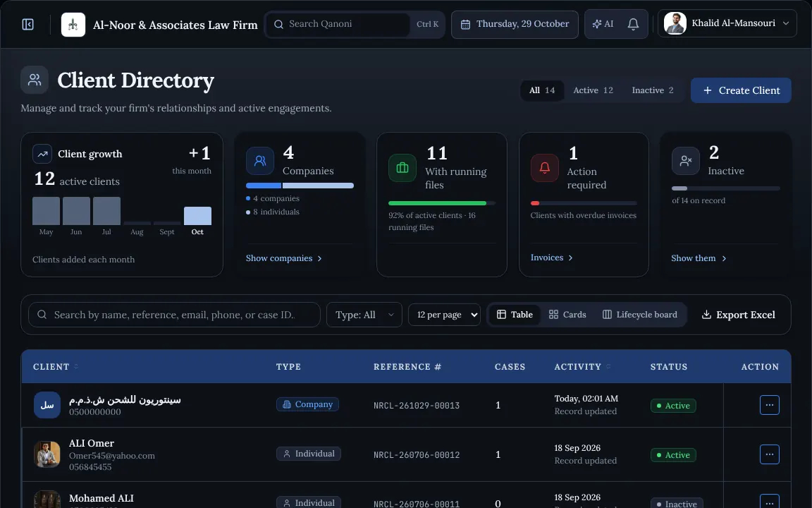Click the calendar icon beside Thursday date
The width and height of the screenshot is (812, 508).
465,25
